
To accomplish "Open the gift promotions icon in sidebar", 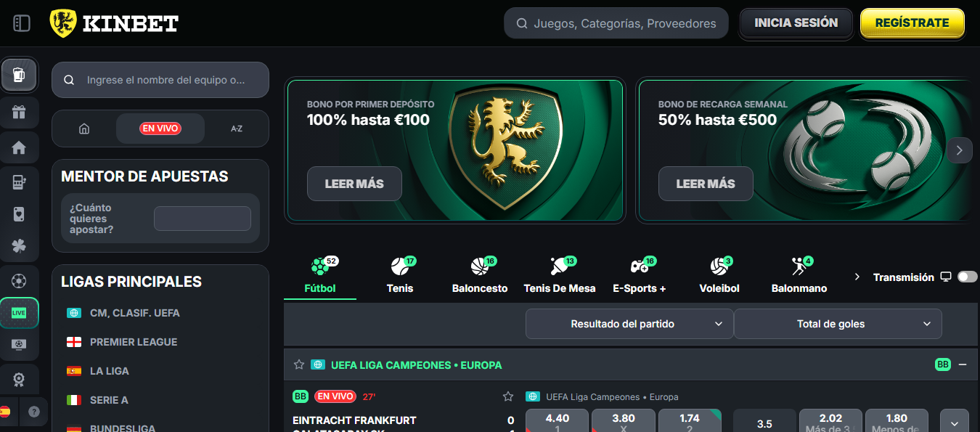I will pyautogui.click(x=19, y=113).
